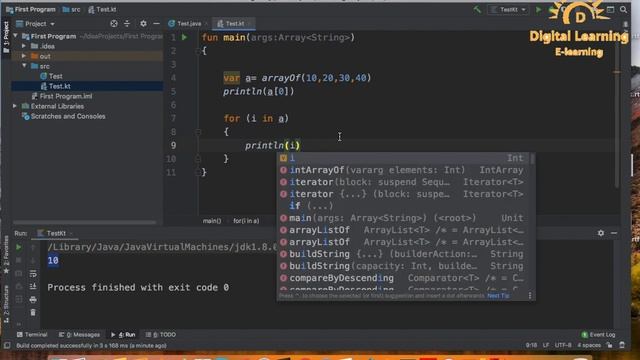Toggle the 1: Project side tool button
This screenshot has height=360, width=640.
[6, 37]
